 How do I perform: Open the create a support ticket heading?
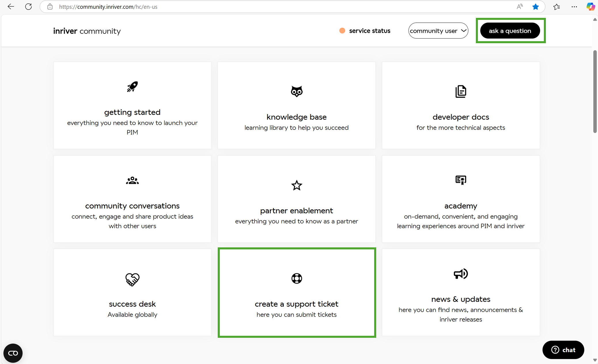(x=296, y=304)
